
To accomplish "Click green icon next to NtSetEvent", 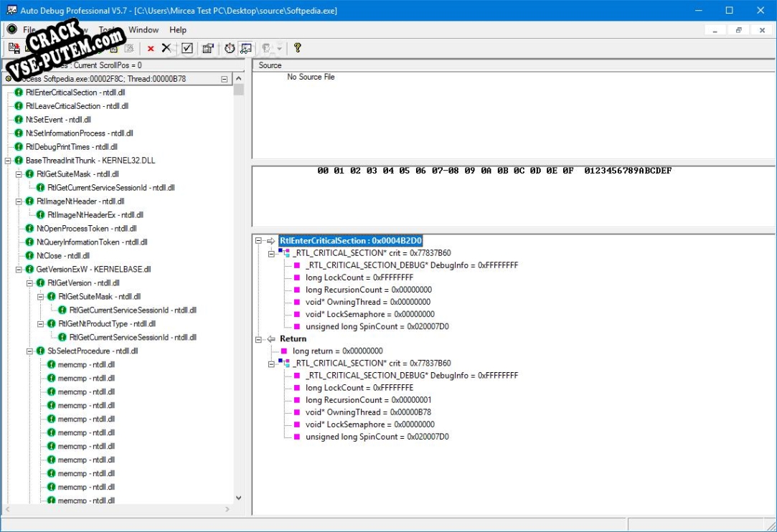I will click(x=19, y=120).
